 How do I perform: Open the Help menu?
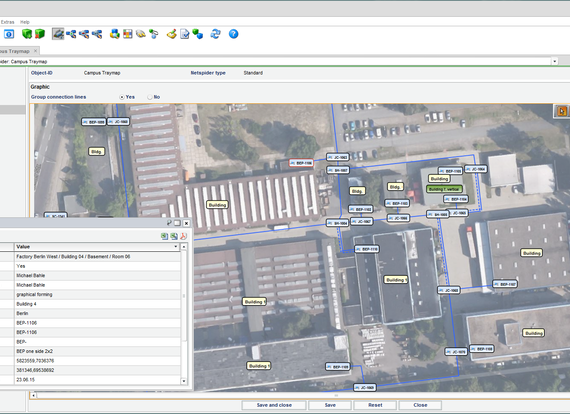[x=25, y=22]
